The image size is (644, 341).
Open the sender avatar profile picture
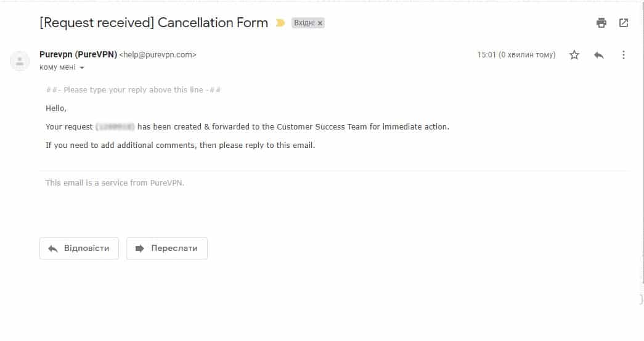click(x=19, y=61)
